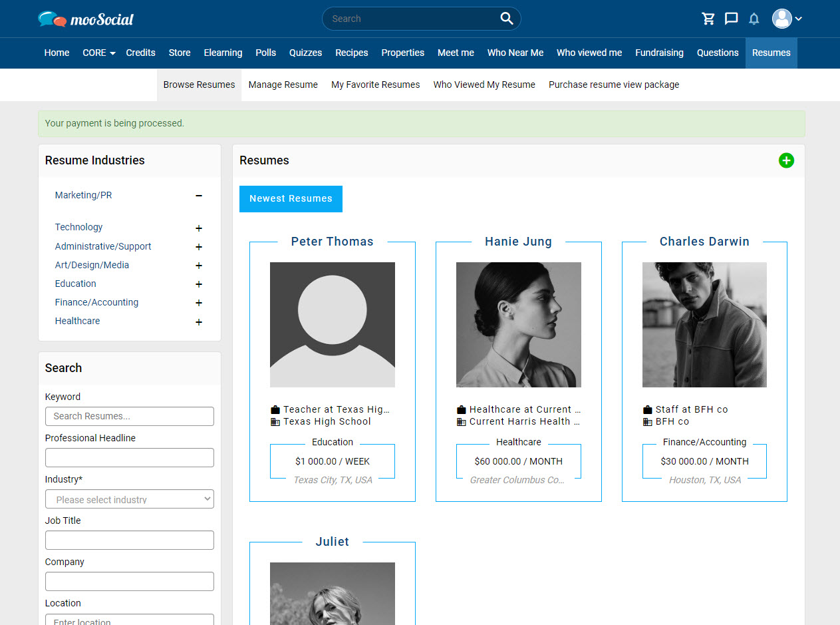
Task: Open the notifications bell
Action: (x=754, y=19)
